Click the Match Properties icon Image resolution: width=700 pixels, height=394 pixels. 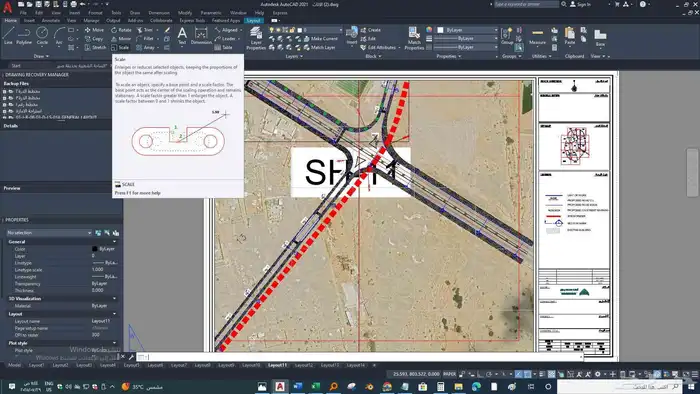(414, 38)
